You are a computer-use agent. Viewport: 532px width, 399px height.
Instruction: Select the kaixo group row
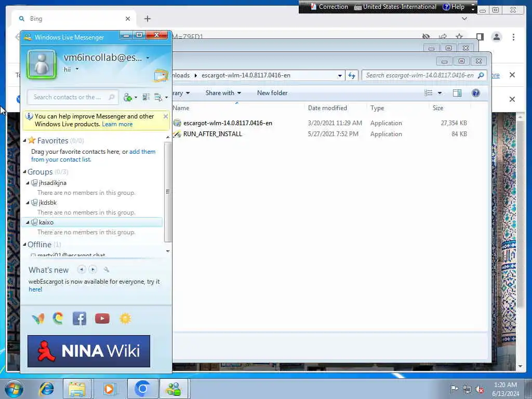click(x=91, y=222)
